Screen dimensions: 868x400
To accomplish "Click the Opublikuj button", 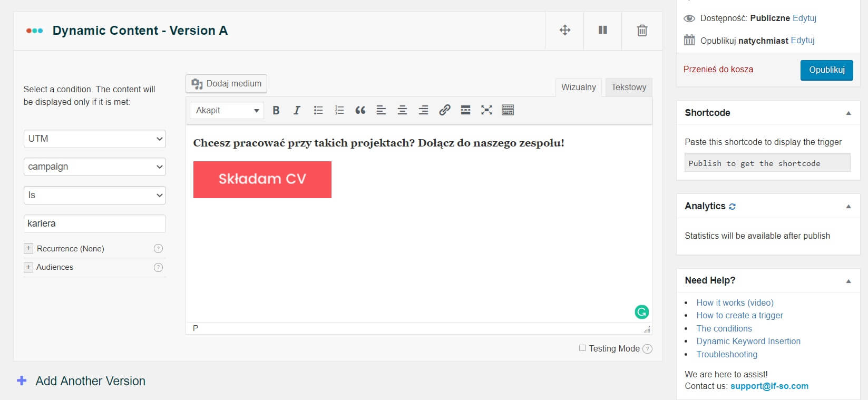I will [x=827, y=70].
